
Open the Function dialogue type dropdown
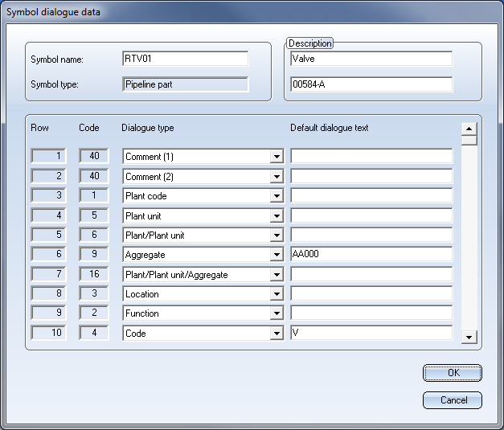[x=277, y=313]
